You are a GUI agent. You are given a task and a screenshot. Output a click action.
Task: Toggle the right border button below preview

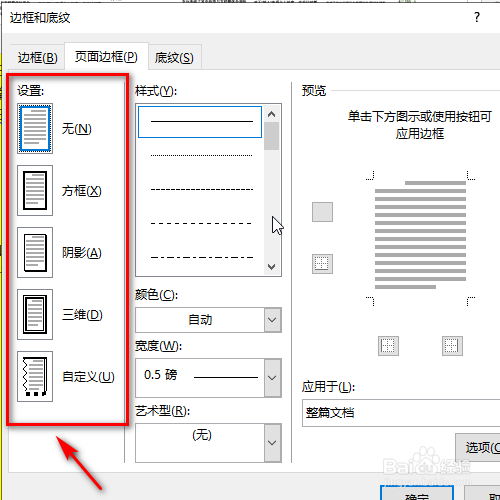pyautogui.click(x=452, y=346)
